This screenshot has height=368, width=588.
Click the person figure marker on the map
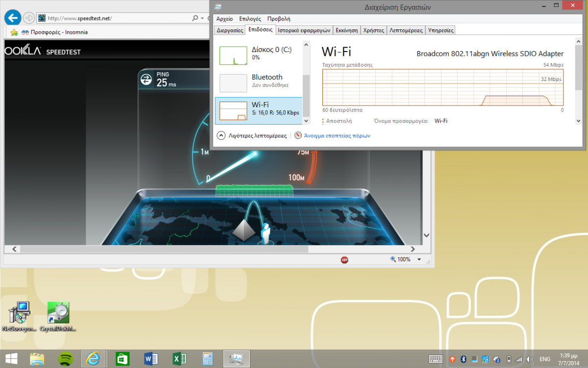266,233
